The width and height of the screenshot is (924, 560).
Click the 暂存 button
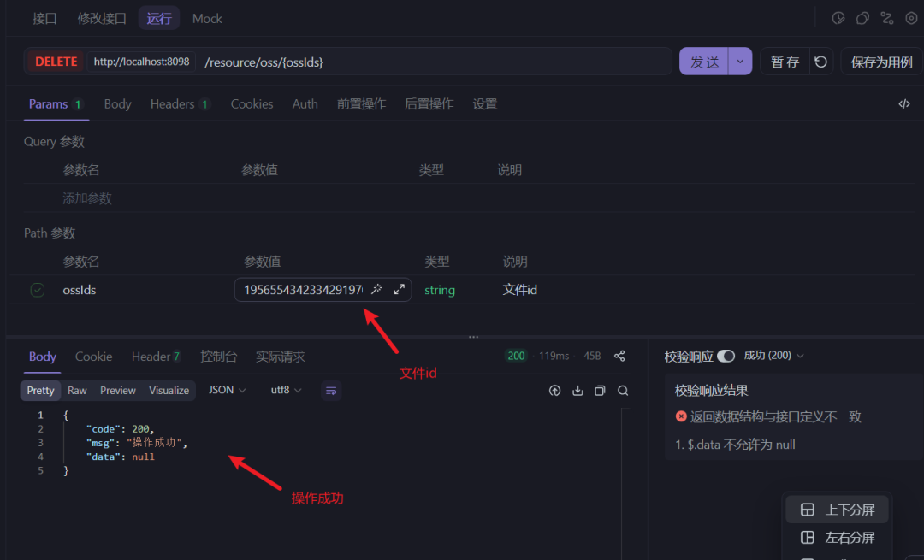[x=785, y=62]
